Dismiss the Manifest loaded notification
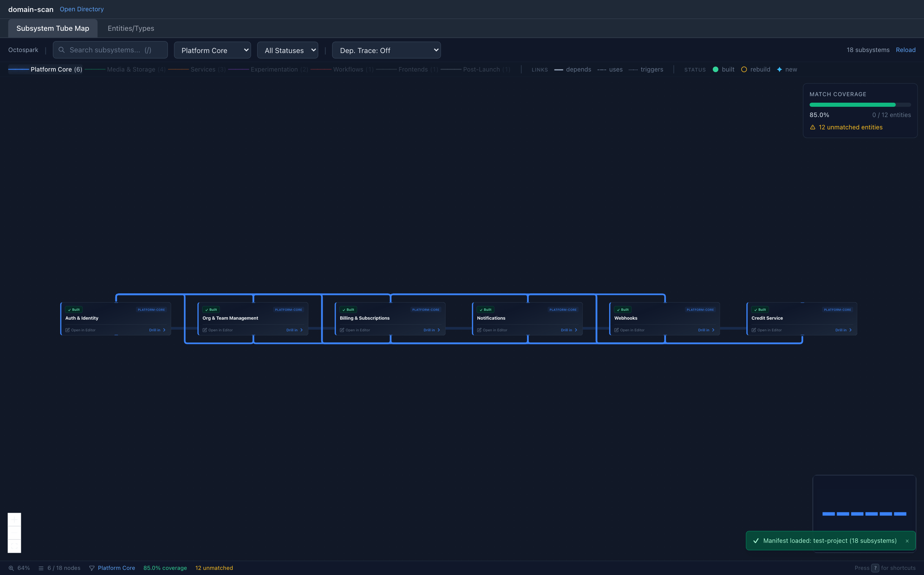Viewport: 924px width, 575px height. coord(907,541)
